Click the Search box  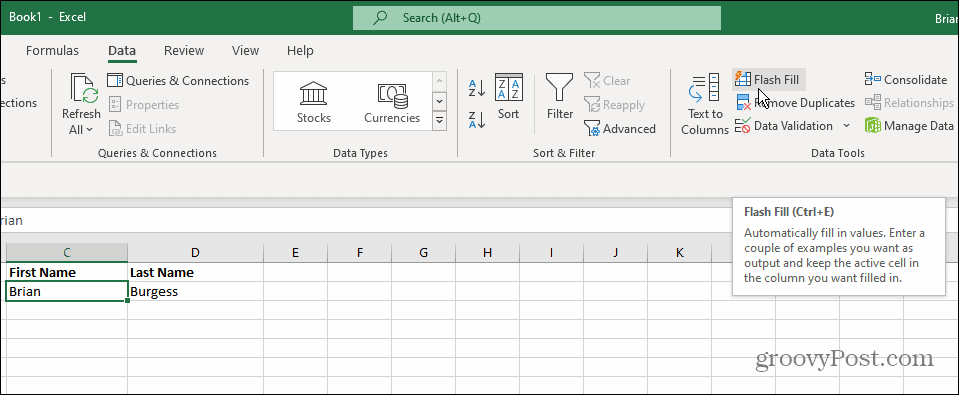536,18
